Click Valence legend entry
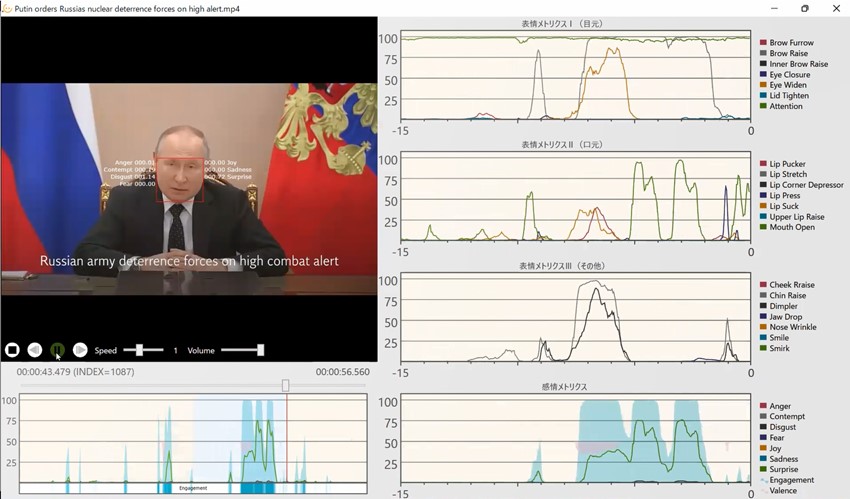 pos(778,490)
